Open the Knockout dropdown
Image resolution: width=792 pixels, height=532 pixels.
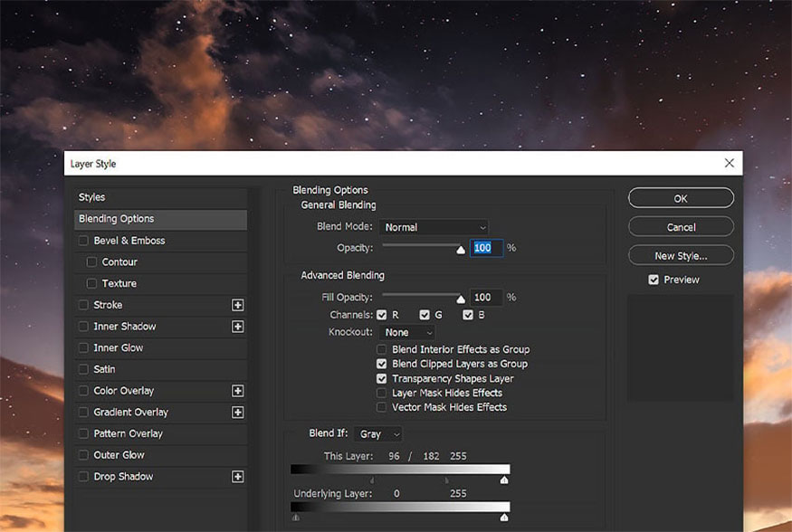coord(407,332)
